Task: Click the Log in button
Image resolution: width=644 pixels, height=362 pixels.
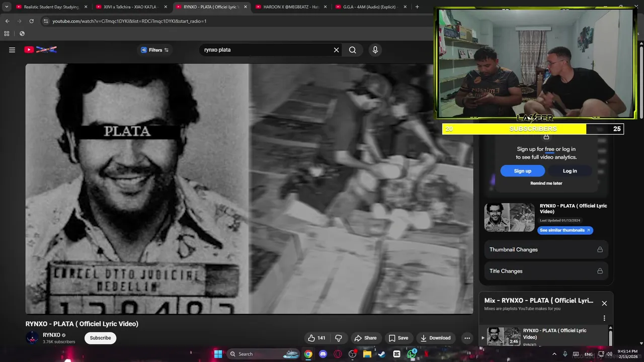Action: tap(570, 171)
